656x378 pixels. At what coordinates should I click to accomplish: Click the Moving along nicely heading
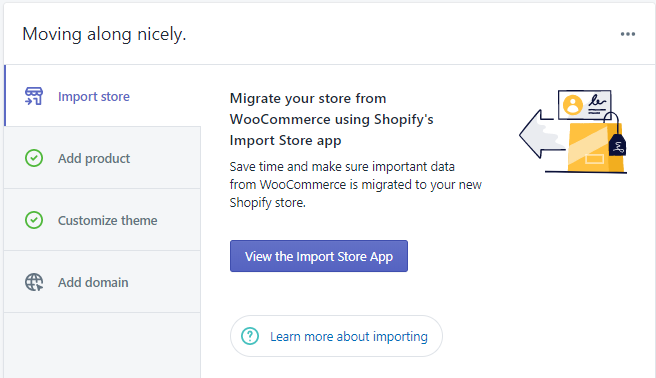coord(104,34)
